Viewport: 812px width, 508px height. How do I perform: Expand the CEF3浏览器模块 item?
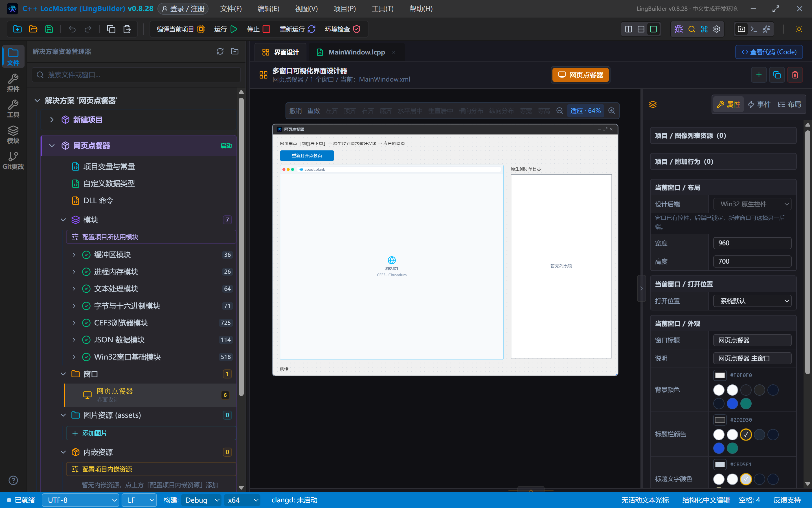(x=74, y=323)
